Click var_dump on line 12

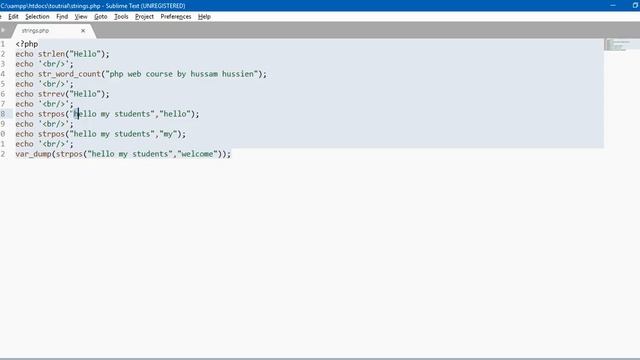pyautogui.click(x=33, y=154)
